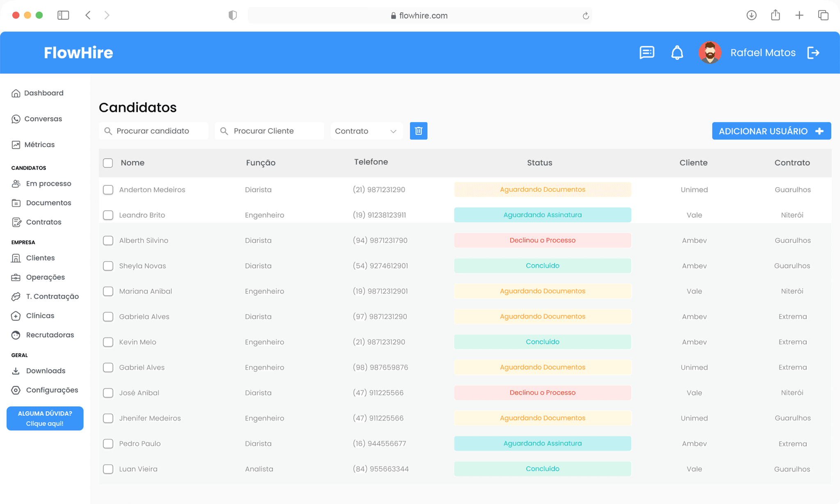Click the Clique aqui help link
This screenshot has height=504, width=840.
pyautogui.click(x=45, y=423)
